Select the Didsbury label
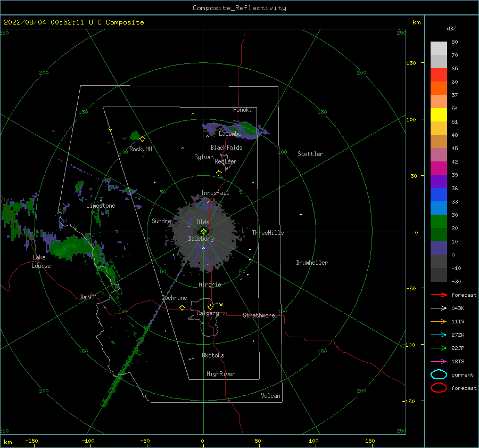The width and height of the screenshot is (479, 448). pyautogui.click(x=201, y=239)
